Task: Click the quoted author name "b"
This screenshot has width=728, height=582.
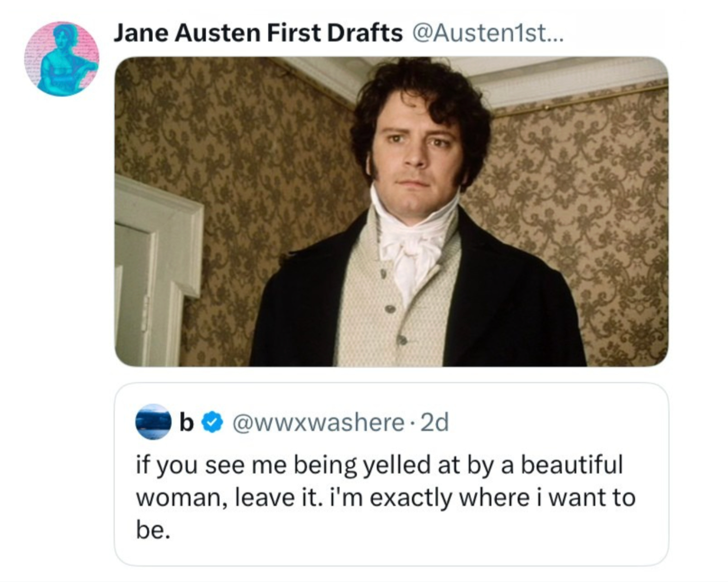Action: point(186,422)
